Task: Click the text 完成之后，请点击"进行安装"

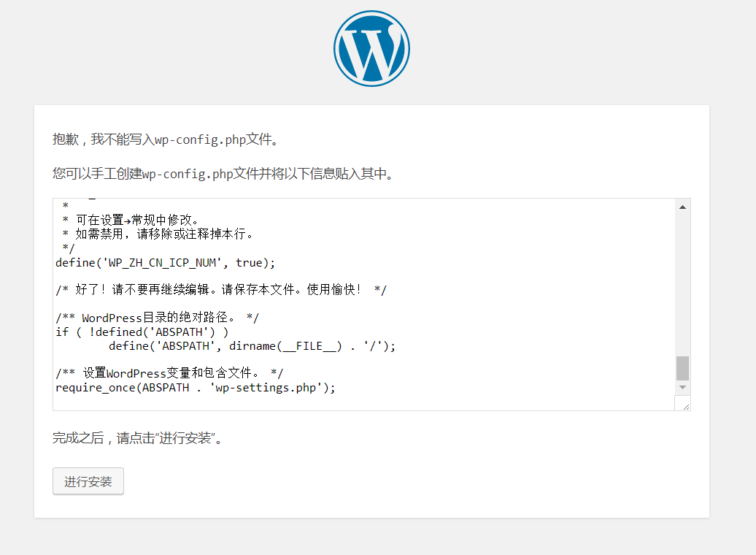Action: (x=137, y=437)
